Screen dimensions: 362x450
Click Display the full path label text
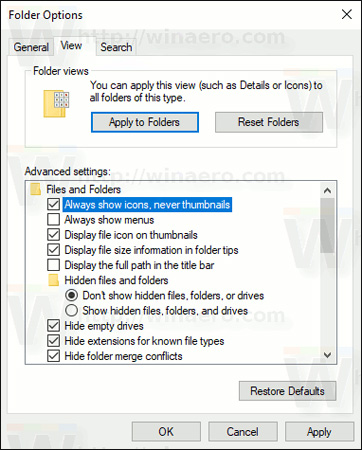[x=139, y=265]
